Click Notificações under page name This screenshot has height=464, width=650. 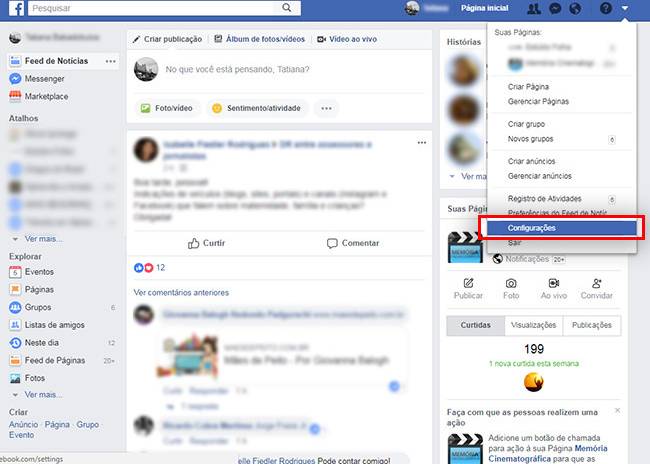[529, 259]
